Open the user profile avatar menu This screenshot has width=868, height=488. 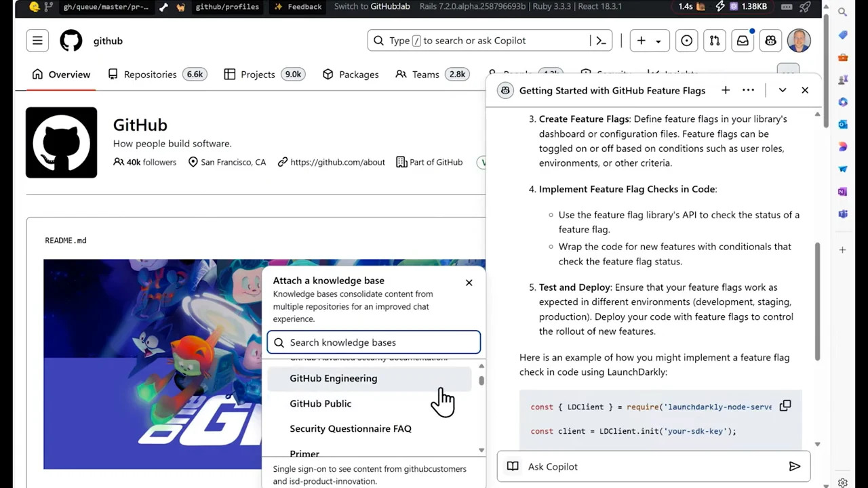799,41
